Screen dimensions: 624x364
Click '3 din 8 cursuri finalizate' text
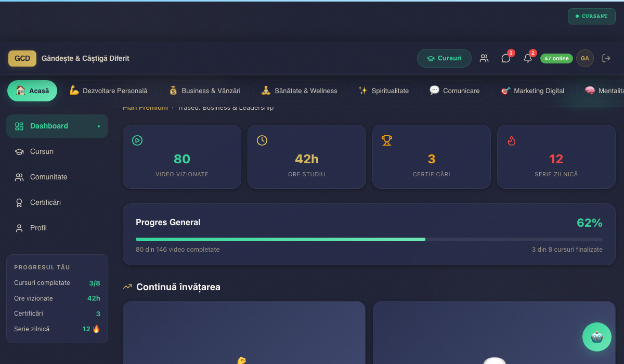coord(567,250)
